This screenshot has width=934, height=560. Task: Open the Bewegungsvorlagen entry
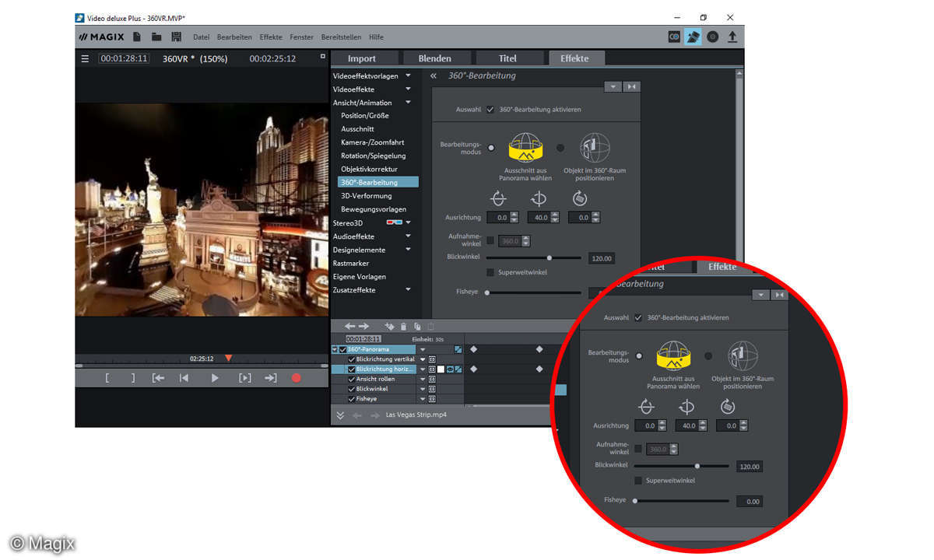tap(374, 209)
